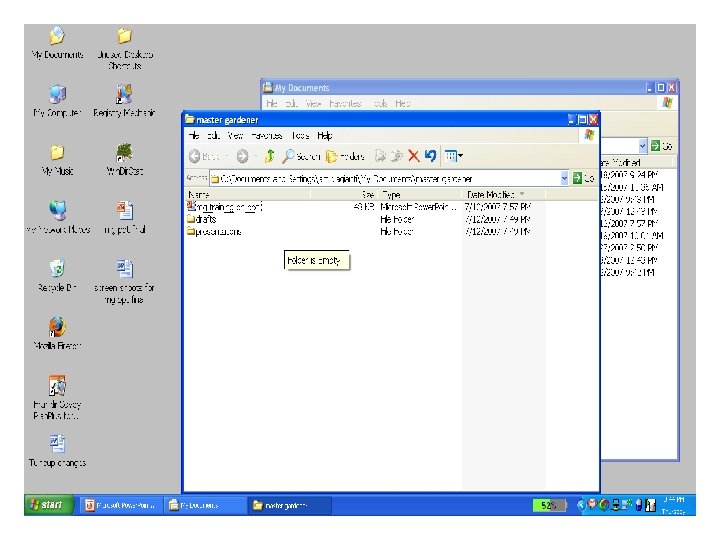This screenshot has width=720, height=540.
Task: Click the Go button in My Documents window
Action: 661,146
